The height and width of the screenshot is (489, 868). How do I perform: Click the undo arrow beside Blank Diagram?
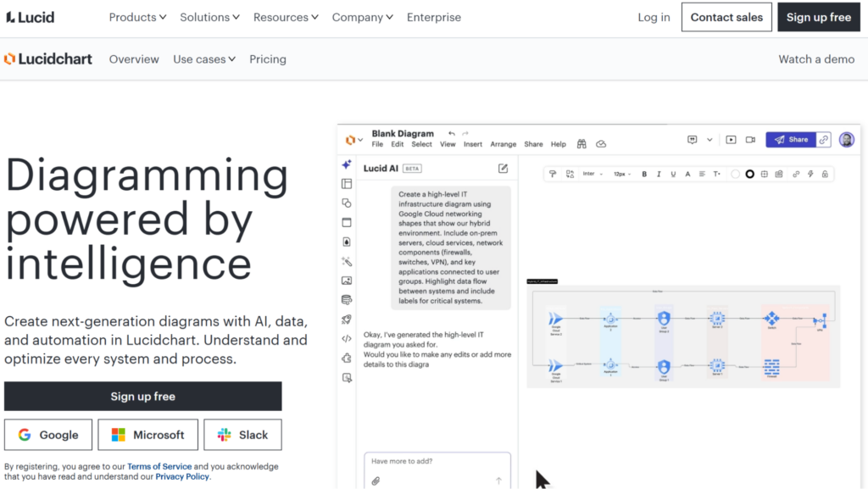click(452, 133)
